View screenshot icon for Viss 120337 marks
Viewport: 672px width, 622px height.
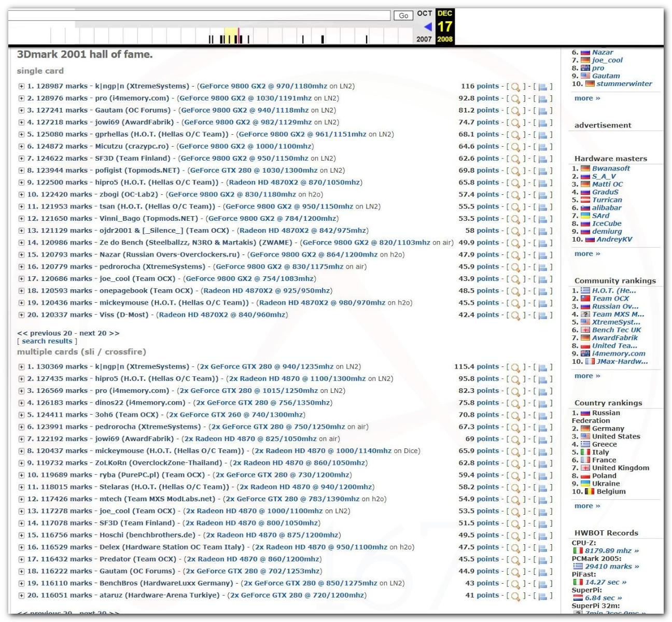[543, 315]
